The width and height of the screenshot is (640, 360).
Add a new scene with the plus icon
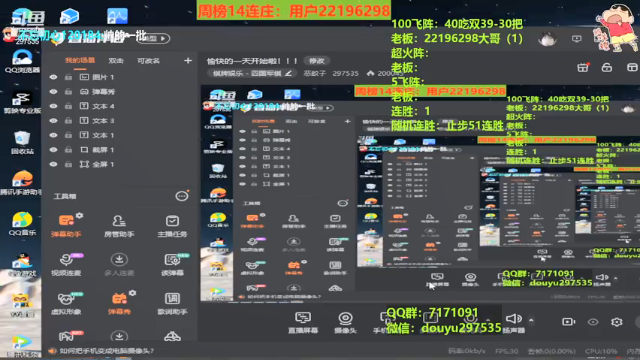point(188,61)
